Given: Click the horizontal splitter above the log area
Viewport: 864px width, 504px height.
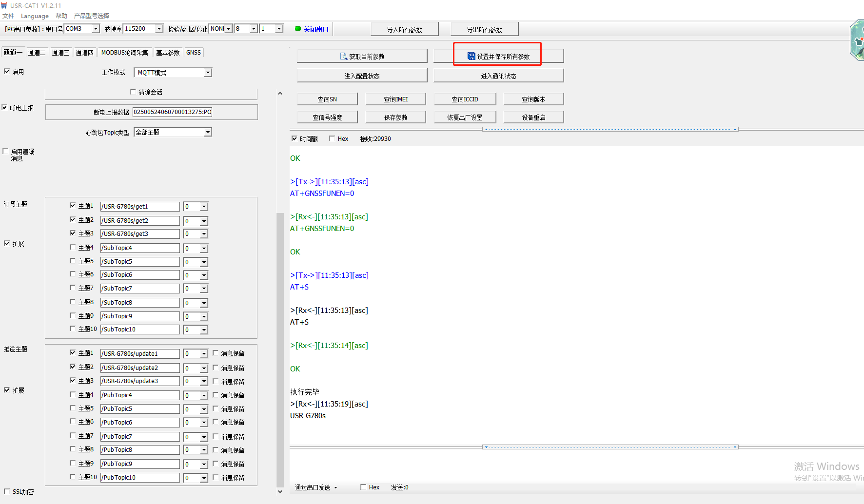Looking at the screenshot, I should (610, 129).
